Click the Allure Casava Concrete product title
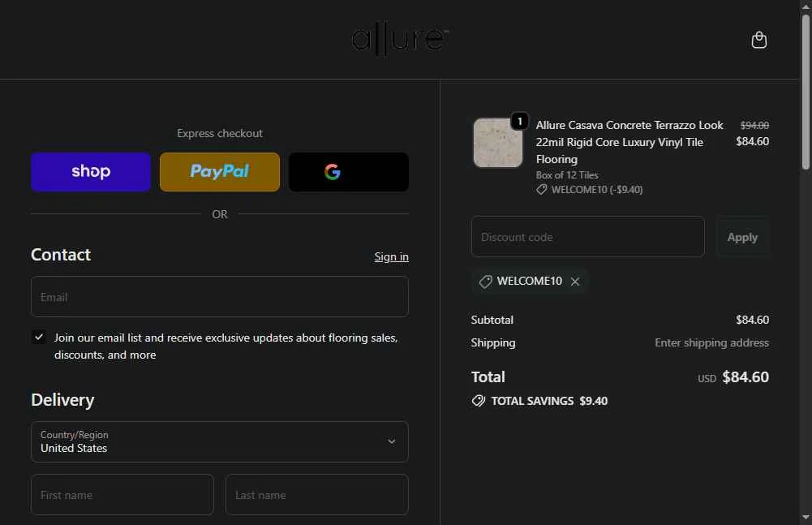 point(629,142)
